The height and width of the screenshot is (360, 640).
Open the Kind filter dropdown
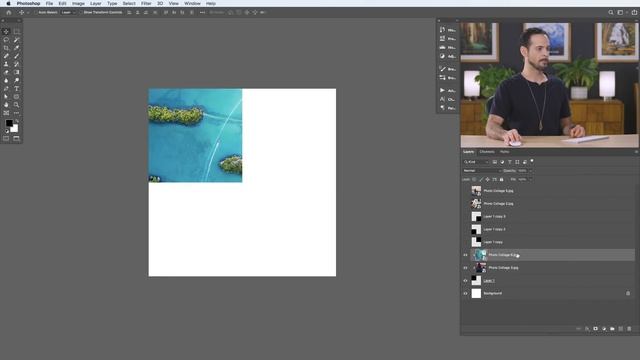[x=476, y=162]
